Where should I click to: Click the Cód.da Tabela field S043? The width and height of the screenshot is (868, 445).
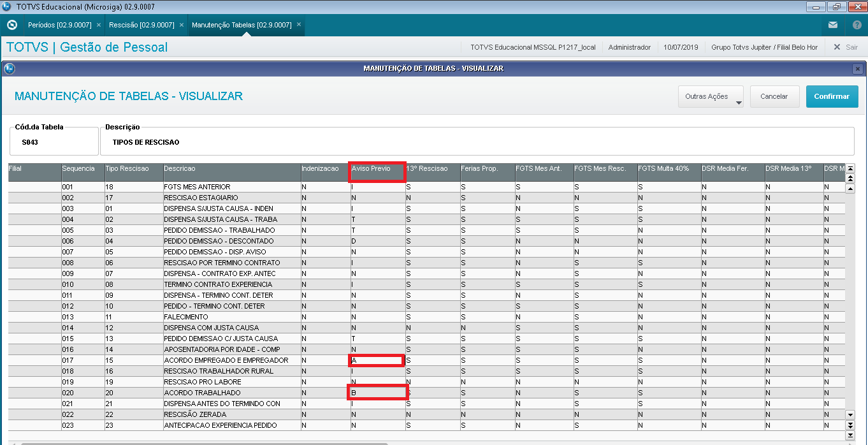[54, 141]
